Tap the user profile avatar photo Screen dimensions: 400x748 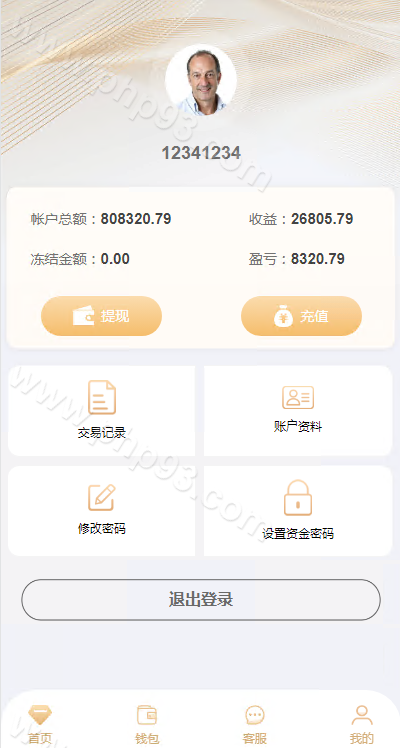point(201,80)
